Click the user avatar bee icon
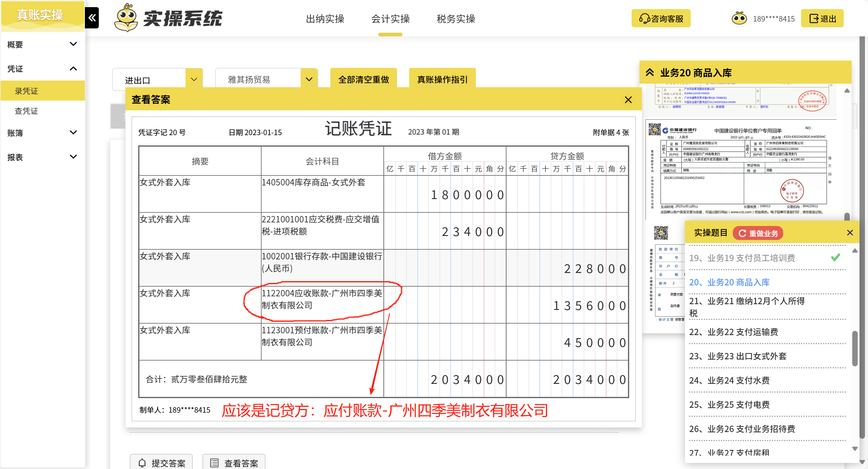 739,18
